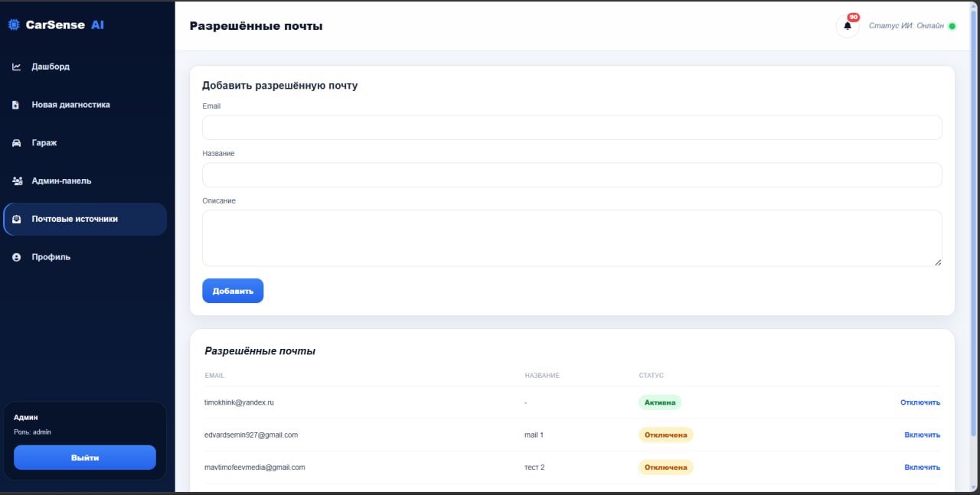Open the Дашборд menu item
The image size is (980, 495).
click(x=85, y=67)
